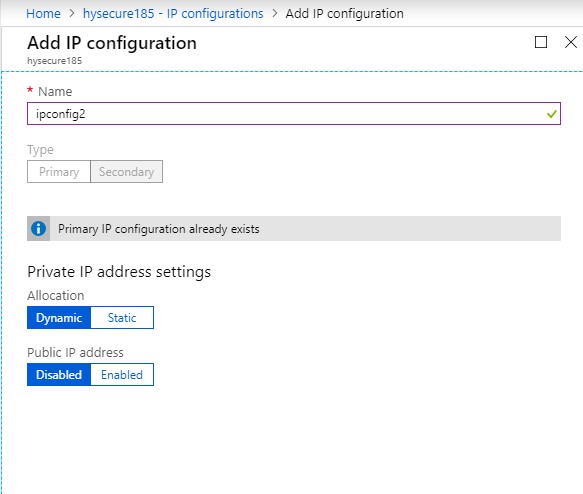Click the blue info icon in banner
This screenshot has height=494, width=583.
[x=38, y=229]
